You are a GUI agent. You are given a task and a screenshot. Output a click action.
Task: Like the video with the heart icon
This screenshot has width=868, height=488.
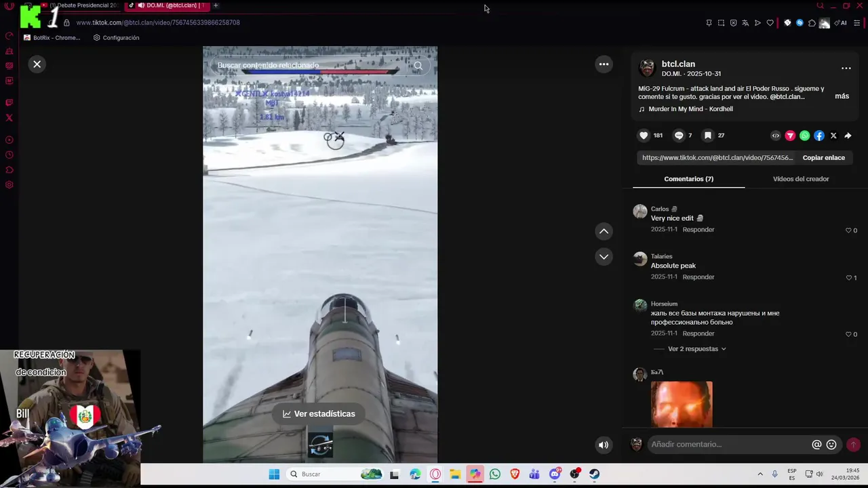point(644,136)
